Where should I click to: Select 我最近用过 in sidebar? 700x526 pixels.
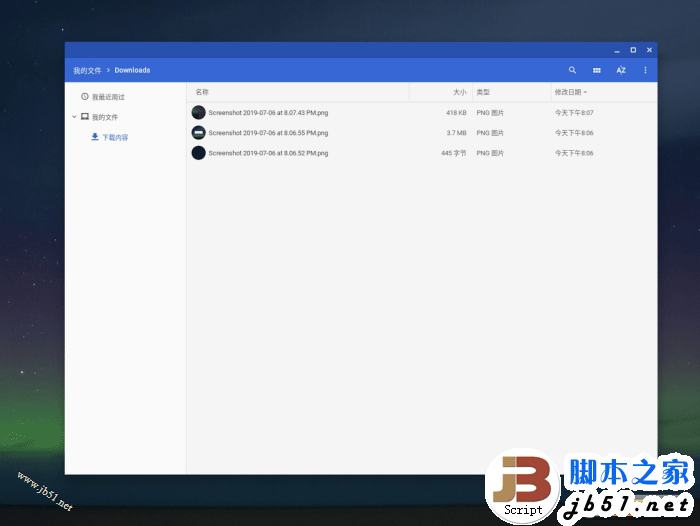[x=108, y=97]
